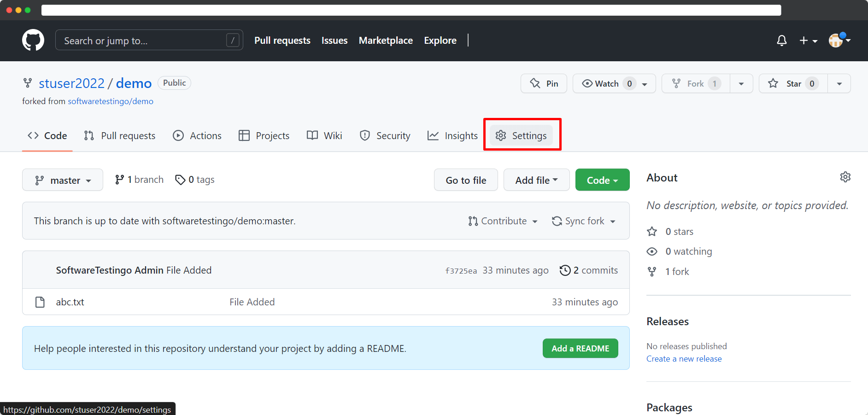The width and height of the screenshot is (868, 415).
Task: Click Add a README button
Action: [581, 348]
